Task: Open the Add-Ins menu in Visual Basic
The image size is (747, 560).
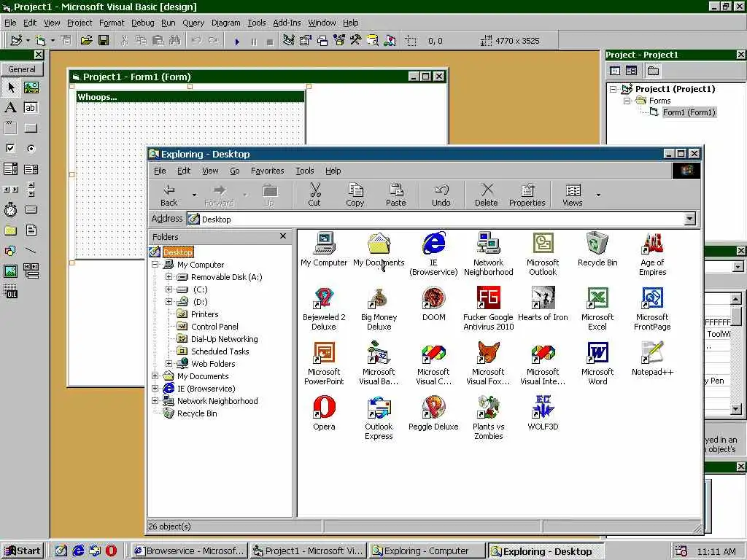Action: (x=287, y=23)
